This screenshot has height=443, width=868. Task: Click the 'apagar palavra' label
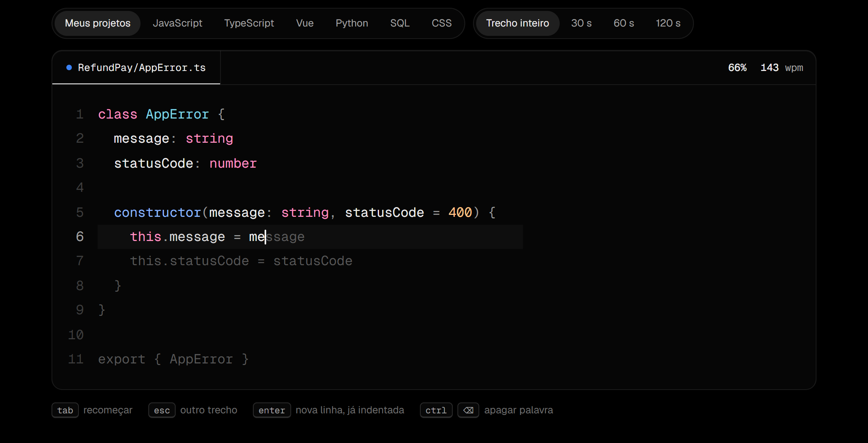[519, 410]
